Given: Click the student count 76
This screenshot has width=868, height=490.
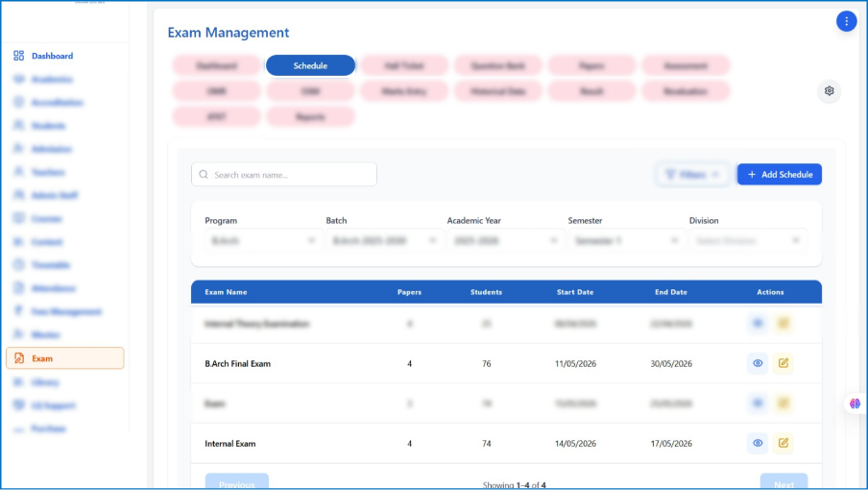Looking at the screenshot, I should coord(487,364).
